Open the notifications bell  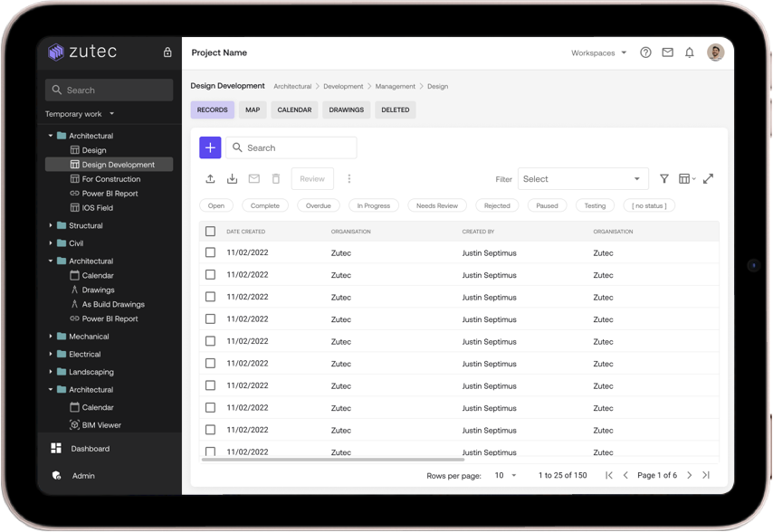click(x=689, y=52)
